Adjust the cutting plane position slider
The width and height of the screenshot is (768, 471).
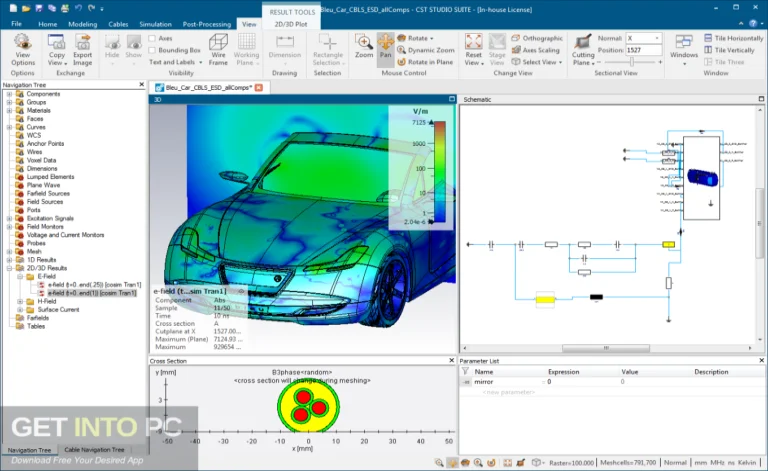click(x=632, y=62)
